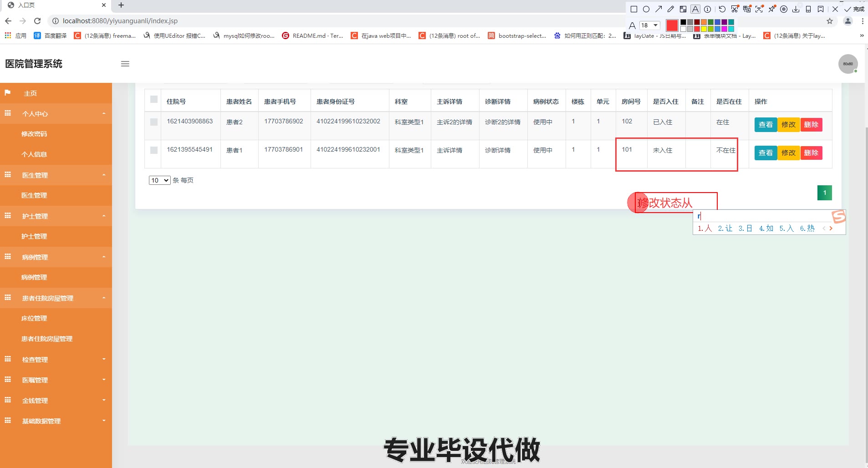Open the rows-per-page dropdown showing 10
The image size is (868, 468).
point(159,180)
